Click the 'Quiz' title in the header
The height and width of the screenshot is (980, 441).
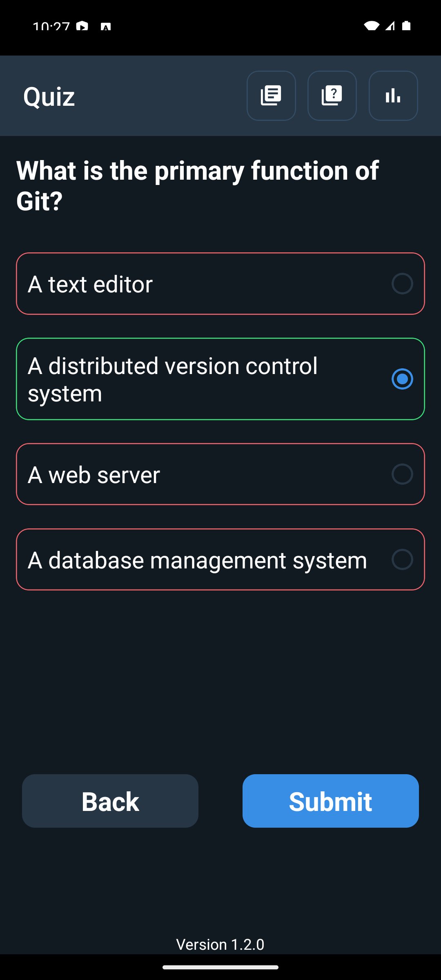(x=49, y=97)
